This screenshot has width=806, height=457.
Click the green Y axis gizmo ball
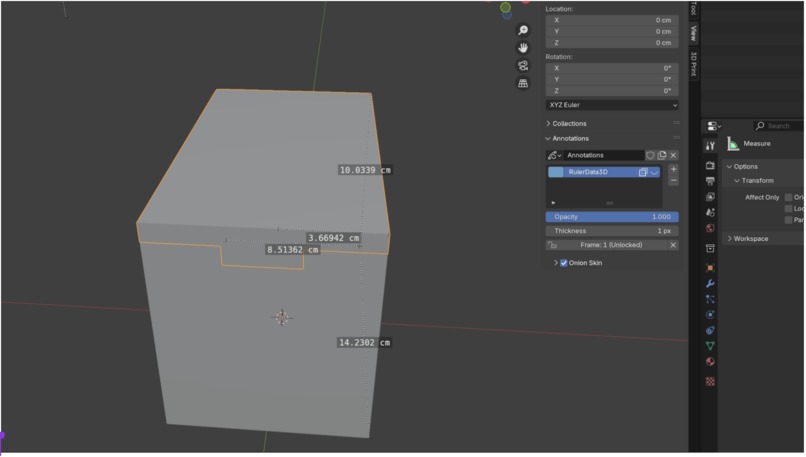click(x=505, y=7)
